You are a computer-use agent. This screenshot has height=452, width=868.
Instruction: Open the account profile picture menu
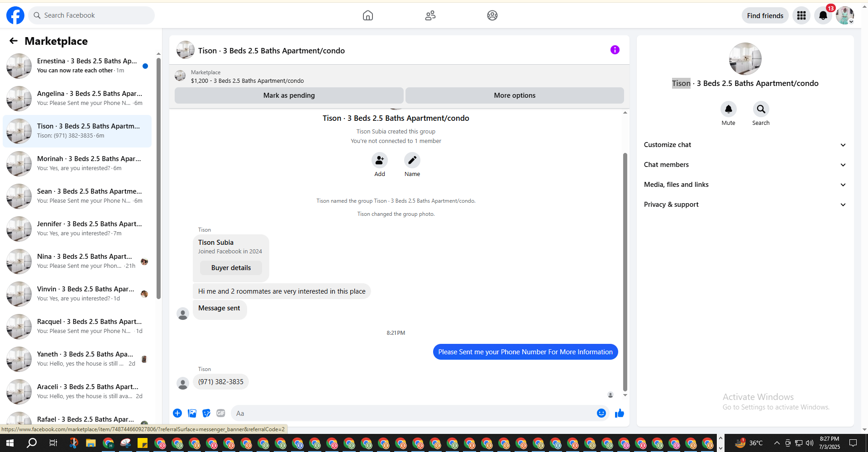click(845, 15)
